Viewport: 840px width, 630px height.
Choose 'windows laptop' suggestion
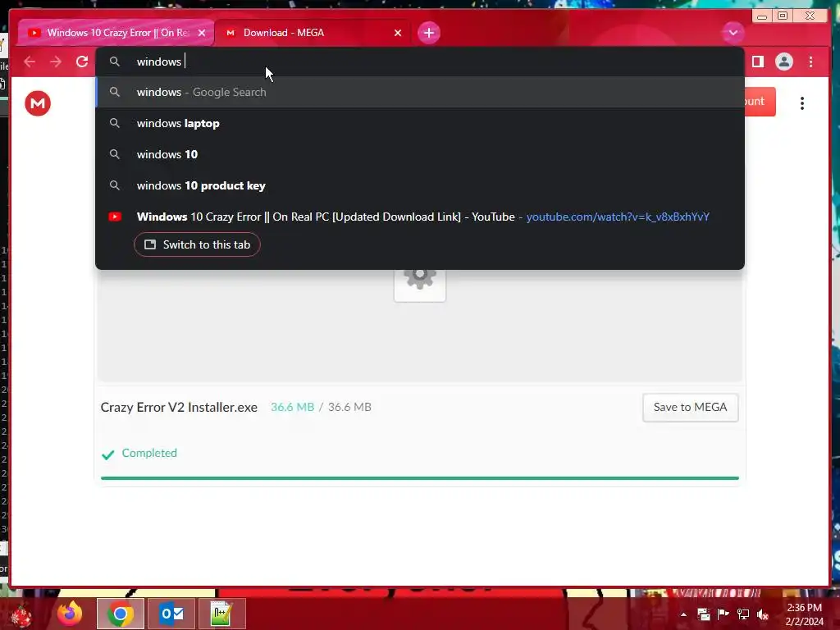tap(420, 123)
